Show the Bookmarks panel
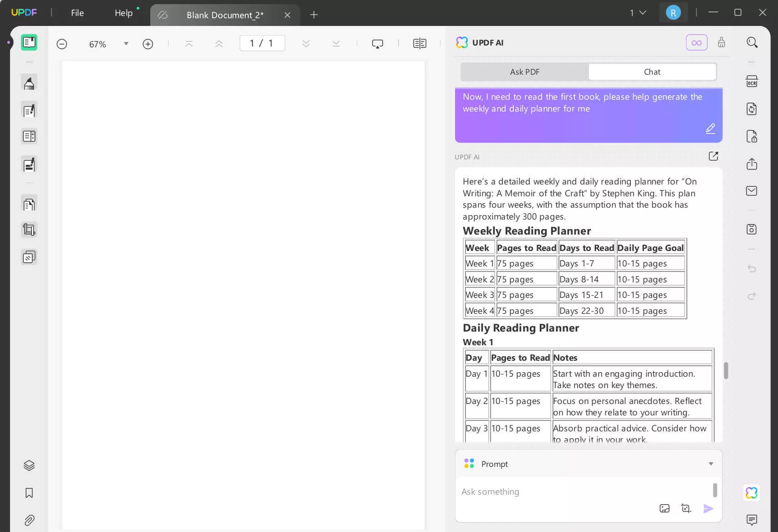This screenshot has height=532, width=778. point(29,493)
